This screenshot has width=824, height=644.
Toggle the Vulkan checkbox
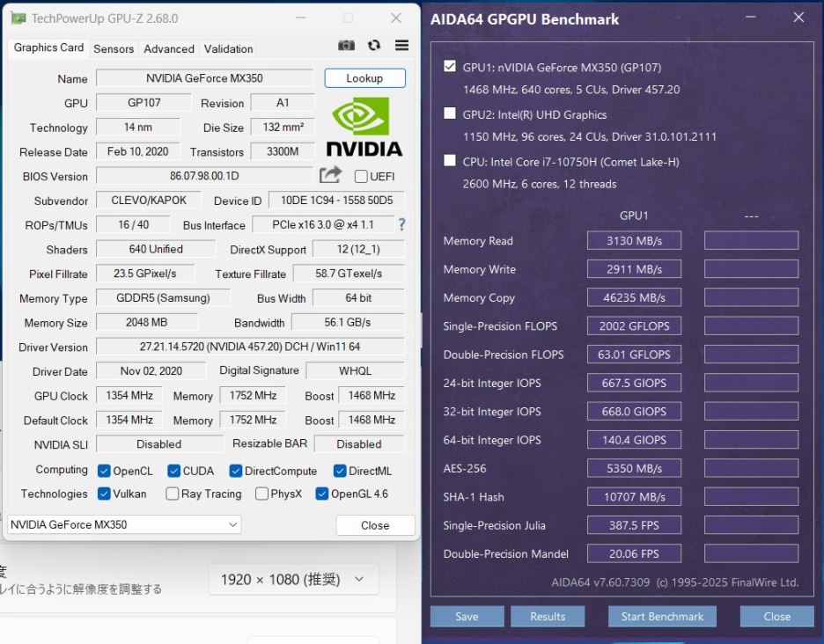104,494
